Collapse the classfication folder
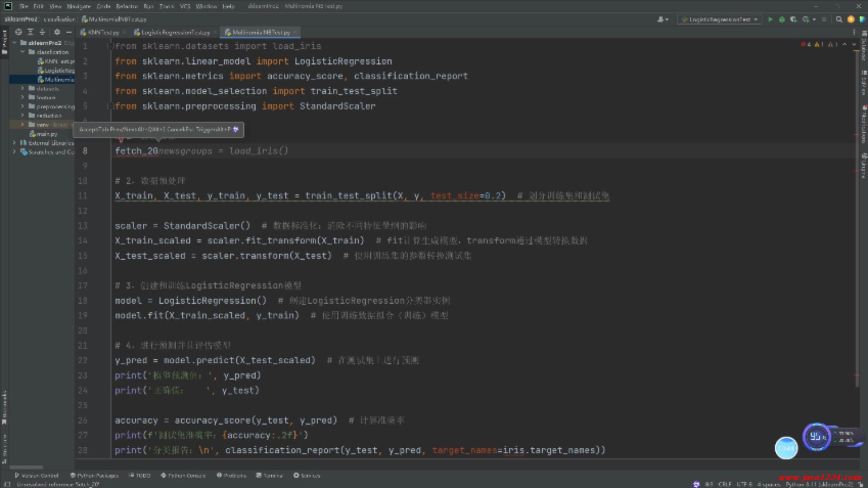Viewport: 868px width, 488px height. (22, 52)
